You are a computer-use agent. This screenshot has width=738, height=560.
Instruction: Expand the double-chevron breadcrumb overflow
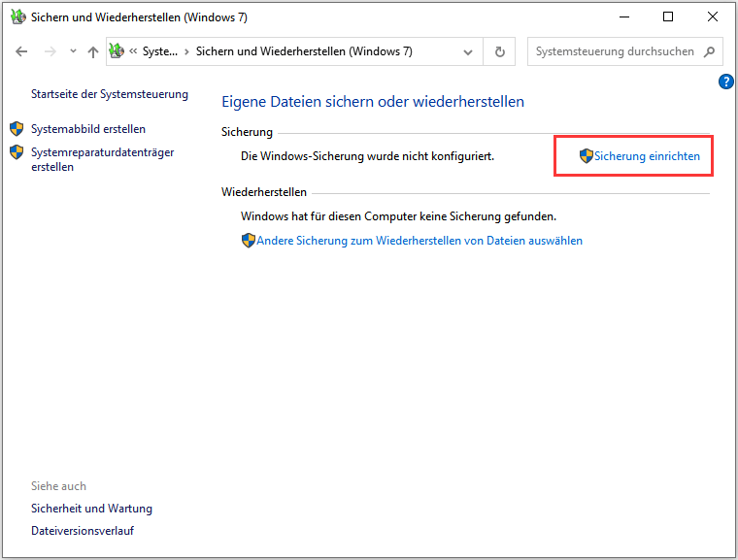click(x=133, y=50)
